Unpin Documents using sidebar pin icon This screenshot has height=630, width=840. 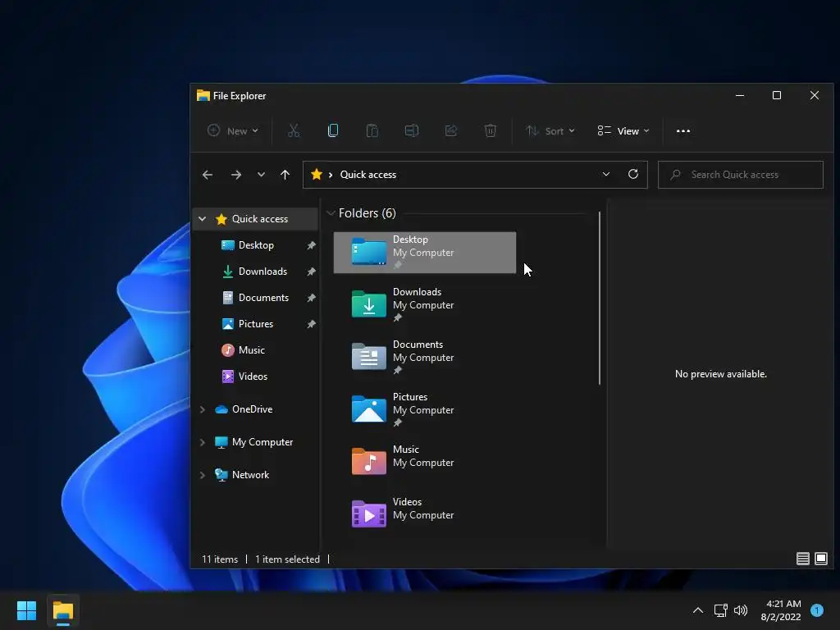(311, 298)
